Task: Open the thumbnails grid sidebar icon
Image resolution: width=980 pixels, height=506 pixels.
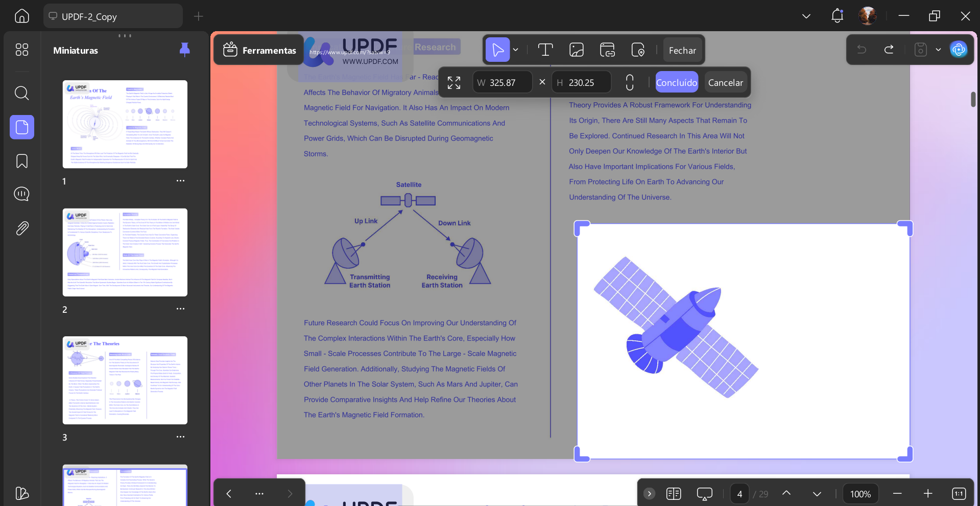Action: (x=22, y=50)
